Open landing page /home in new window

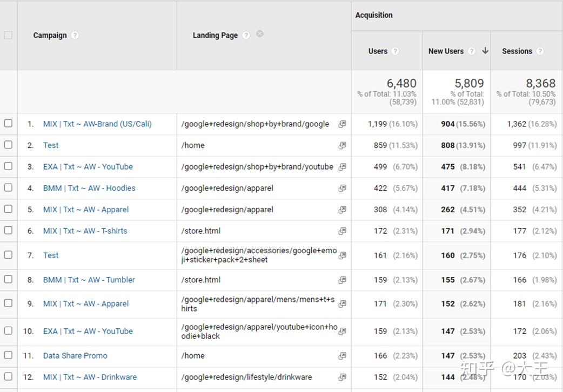pos(342,145)
